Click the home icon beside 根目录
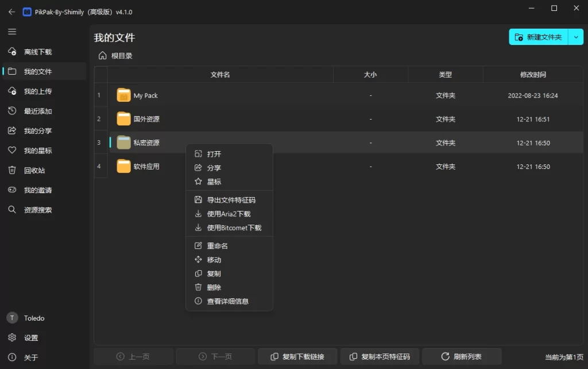This screenshot has width=588, height=369. (103, 56)
